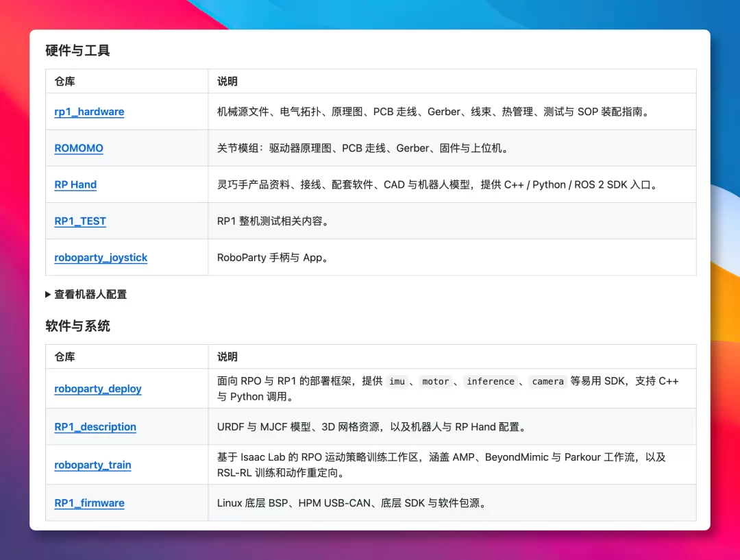Screen dimensions: 740x560
Task: Click the motor code tag
Action: (435, 382)
